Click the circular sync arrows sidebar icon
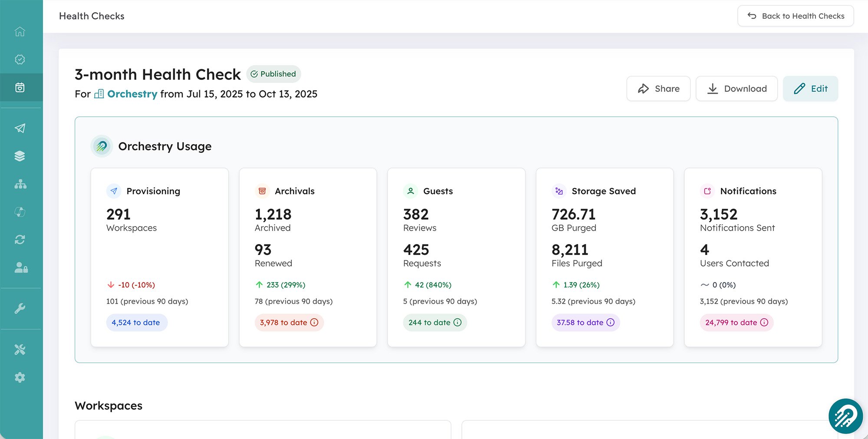This screenshot has height=439, width=868. [x=20, y=240]
